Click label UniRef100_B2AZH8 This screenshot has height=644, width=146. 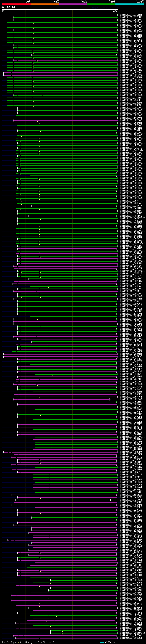131,249
